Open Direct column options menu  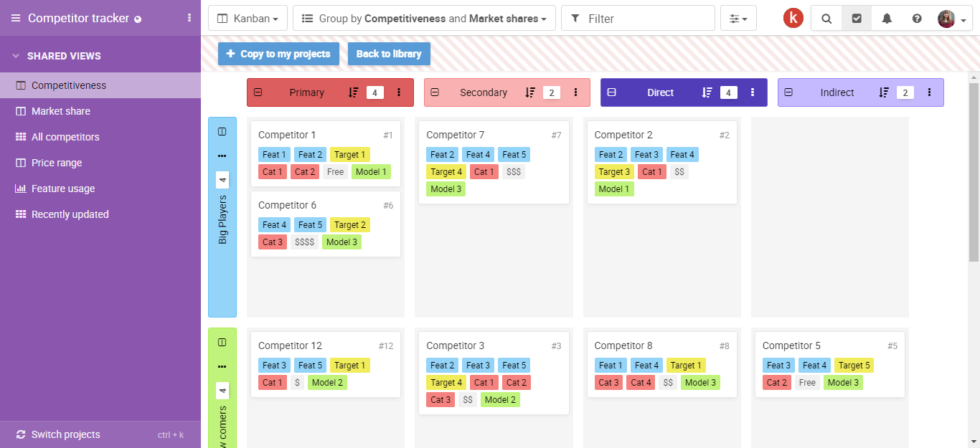point(753,92)
